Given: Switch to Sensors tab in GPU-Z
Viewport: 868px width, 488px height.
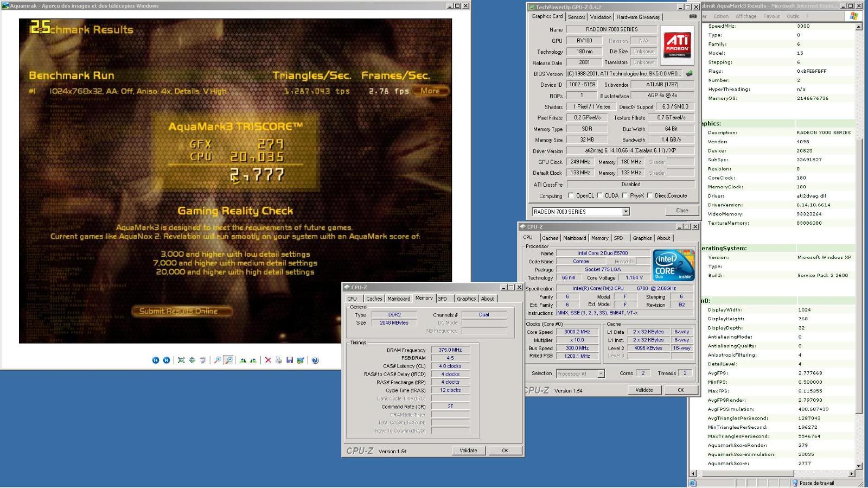Looking at the screenshot, I should (576, 17).
